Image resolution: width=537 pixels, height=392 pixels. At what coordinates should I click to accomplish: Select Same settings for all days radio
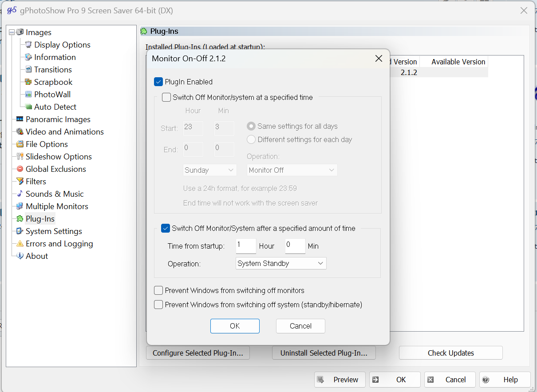pos(251,126)
